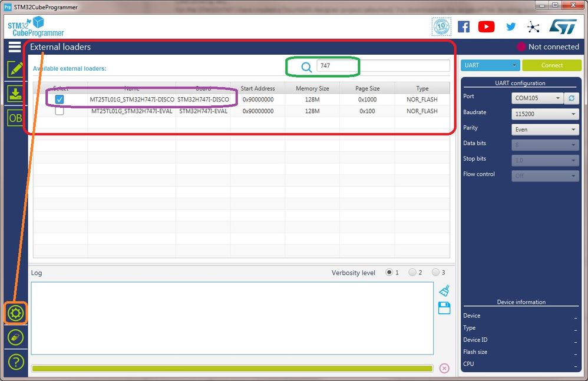Viewport: 588px width, 381px height.
Task: Click the 0x1000 page size cell
Action: point(368,100)
